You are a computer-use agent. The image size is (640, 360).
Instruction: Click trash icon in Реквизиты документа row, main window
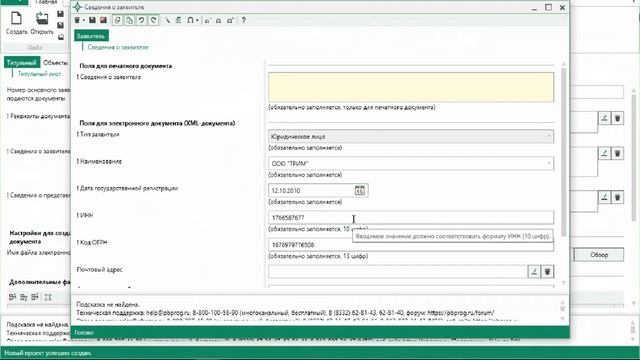tap(618, 118)
